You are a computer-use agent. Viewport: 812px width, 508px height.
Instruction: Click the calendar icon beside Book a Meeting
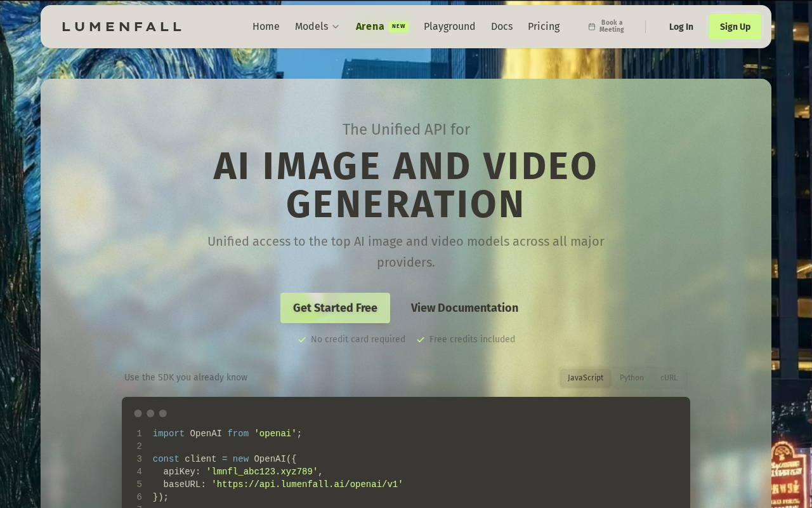[x=592, y=27]
